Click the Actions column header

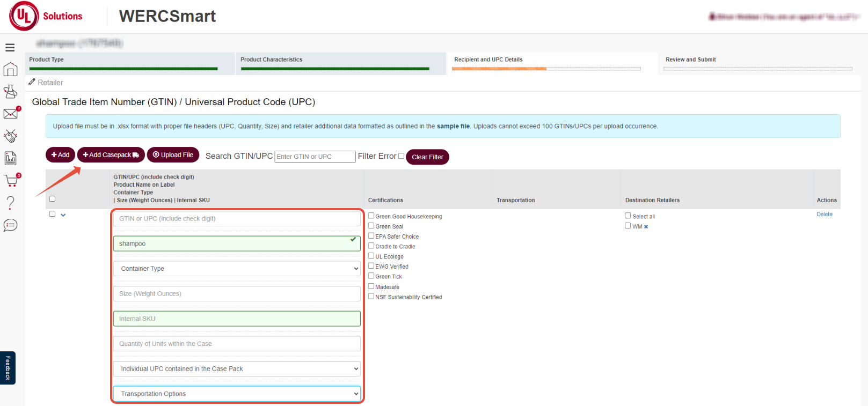(827, 200)
